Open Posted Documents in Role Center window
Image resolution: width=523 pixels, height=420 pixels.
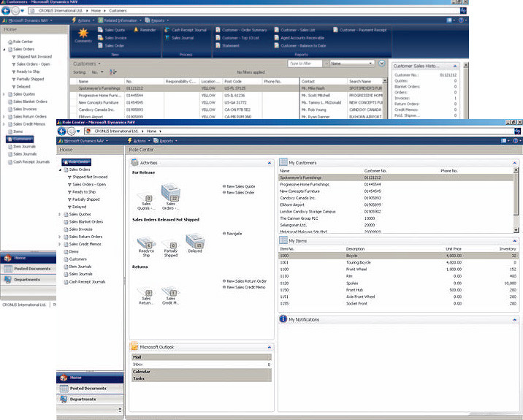pos(90,389)
